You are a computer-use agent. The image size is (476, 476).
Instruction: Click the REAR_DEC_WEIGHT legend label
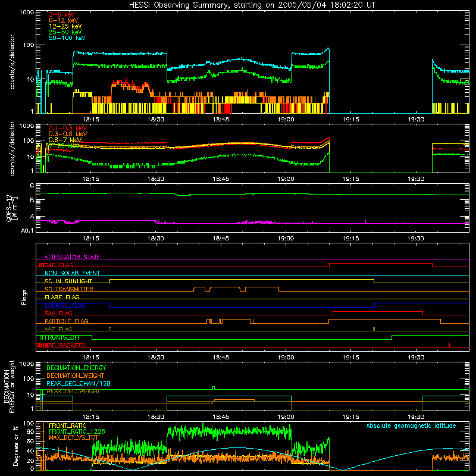[x=73, y=392]
